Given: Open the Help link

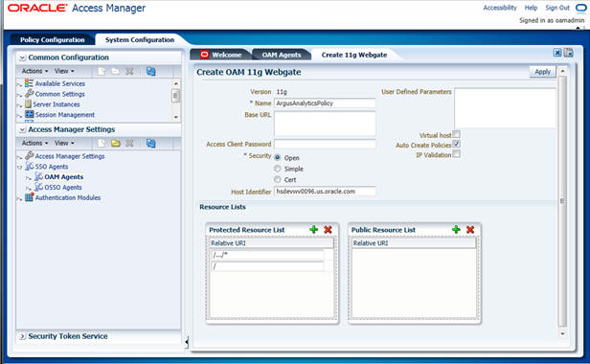Looking at the screenshot, I should [x=531, y=8].
